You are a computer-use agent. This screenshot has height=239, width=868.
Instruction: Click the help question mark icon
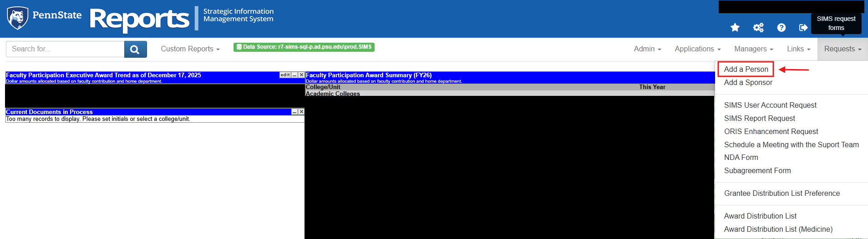coord(781,28)
